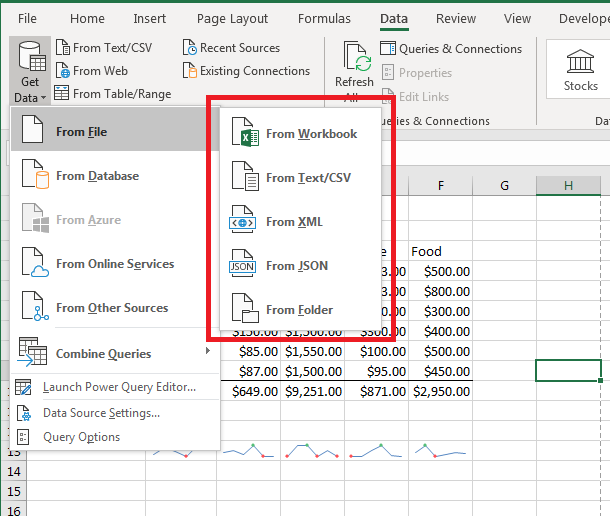Switch to the Review tab
610x516 pixels.
point(456,18)
